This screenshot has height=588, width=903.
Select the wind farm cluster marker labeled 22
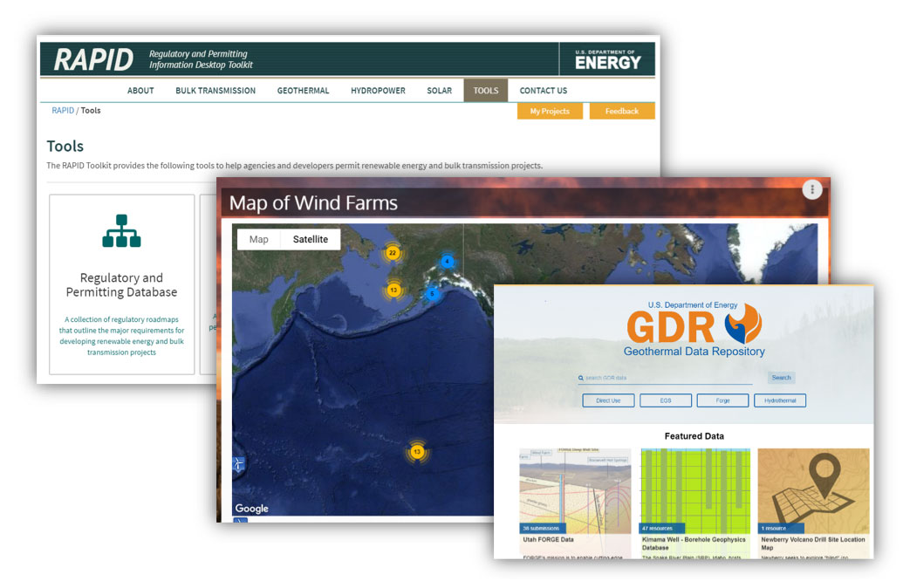(393, 253)
